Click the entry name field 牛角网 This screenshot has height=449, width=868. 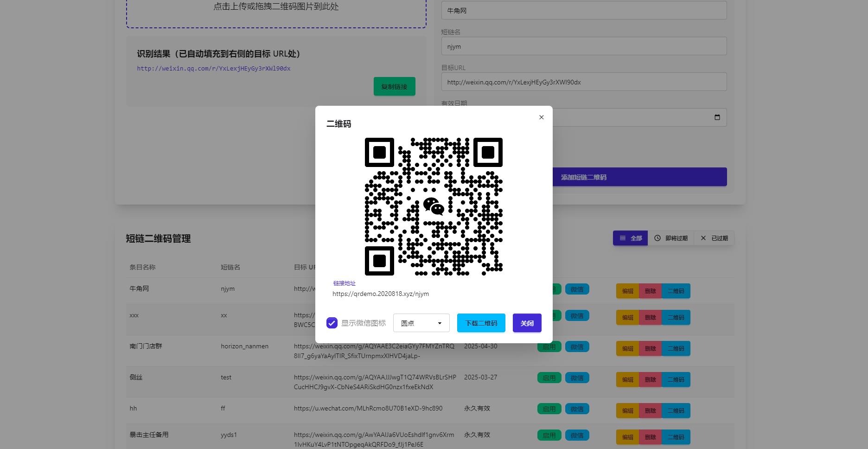[584, 10]
